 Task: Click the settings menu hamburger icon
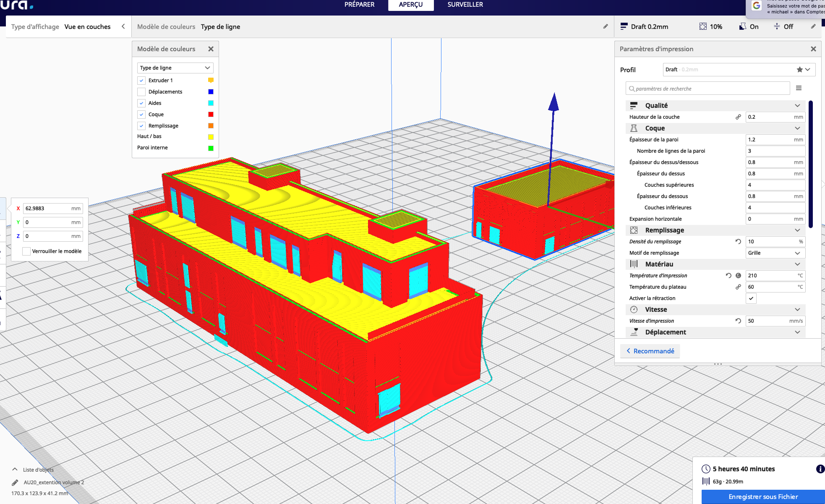[799, 88]
